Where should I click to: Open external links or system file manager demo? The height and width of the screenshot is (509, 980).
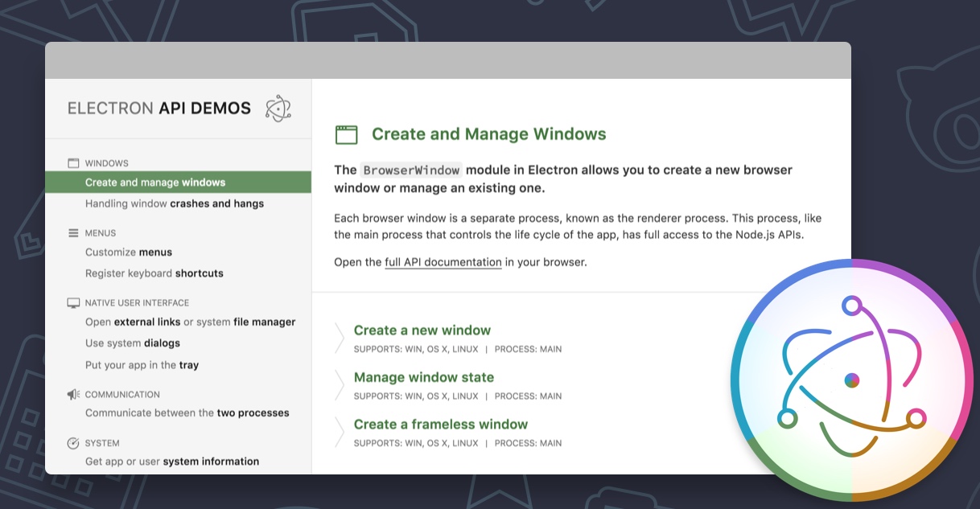pos(191,322)
